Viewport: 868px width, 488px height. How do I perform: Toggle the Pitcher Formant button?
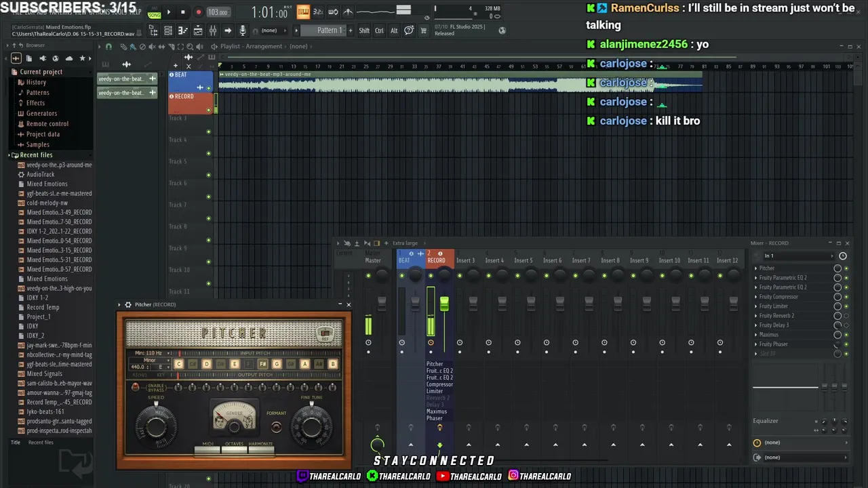[276, 427]
